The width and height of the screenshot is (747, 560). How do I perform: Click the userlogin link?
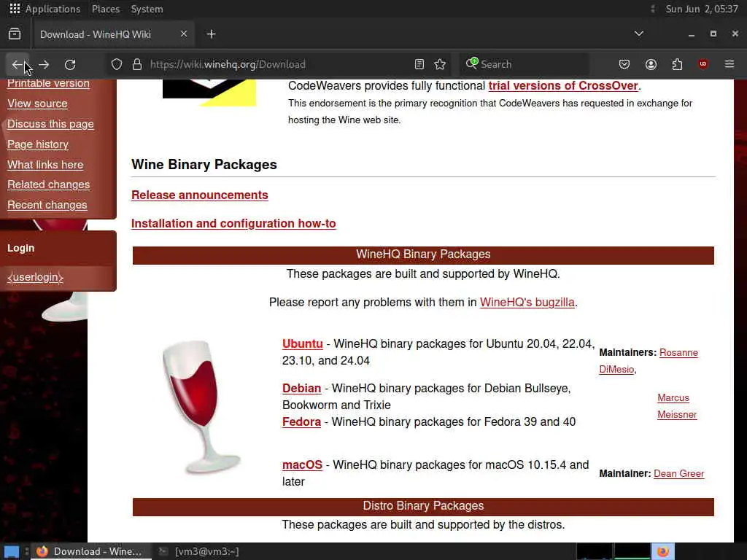(35, 277)
